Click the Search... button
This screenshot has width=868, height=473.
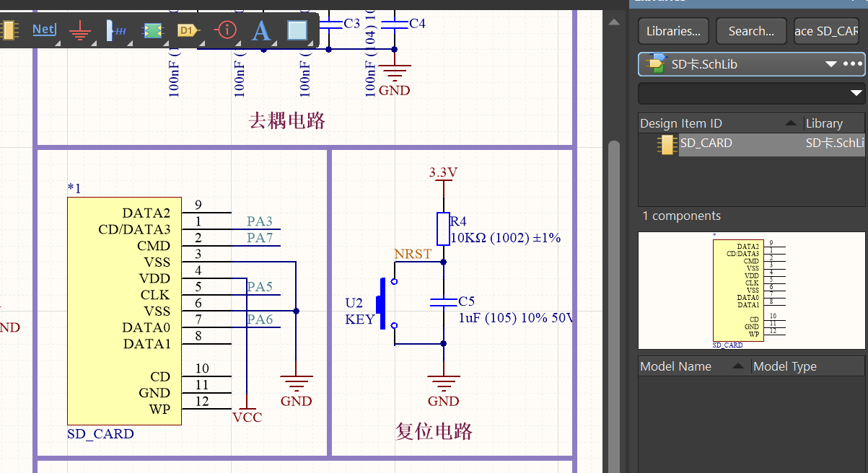[750, 31]
